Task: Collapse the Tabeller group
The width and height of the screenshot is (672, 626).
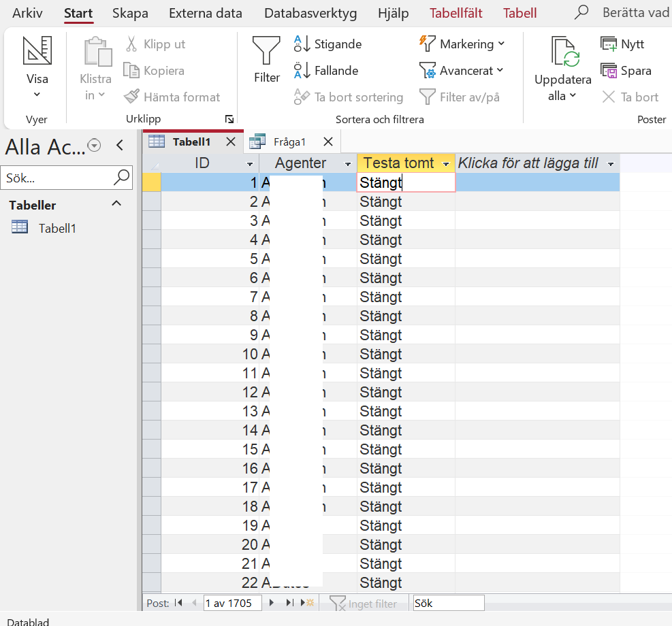Action: (x=116, y=204)
